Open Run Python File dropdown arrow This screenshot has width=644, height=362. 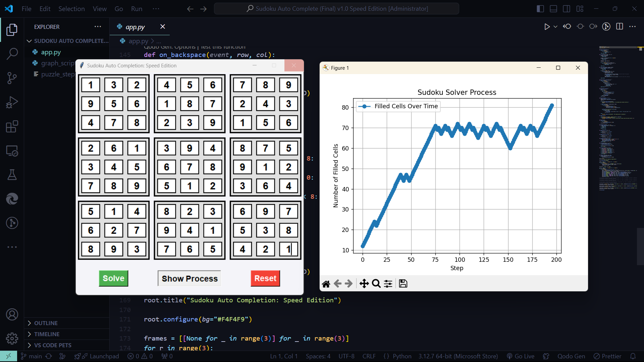click(555, 27)
